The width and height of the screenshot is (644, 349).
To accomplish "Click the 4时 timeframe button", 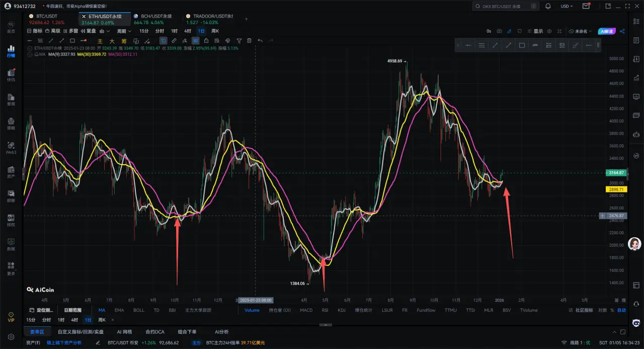I will pos(188,31).
